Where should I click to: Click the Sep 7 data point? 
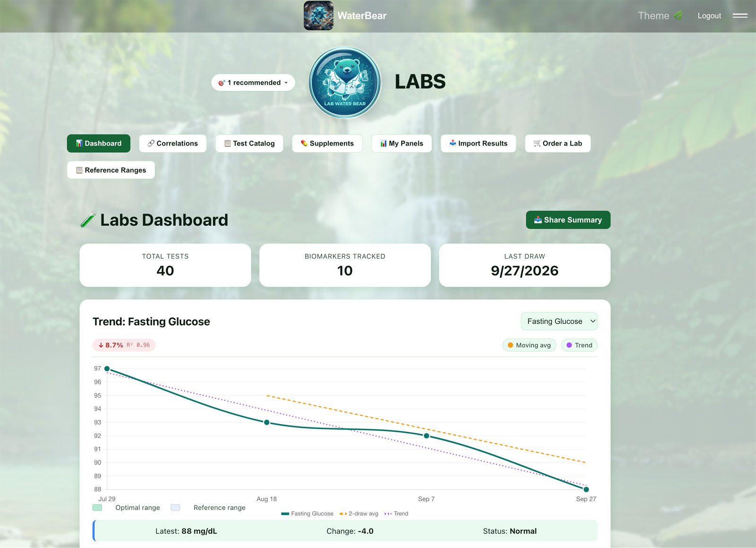pyautogui.click(x=427, y=436)
